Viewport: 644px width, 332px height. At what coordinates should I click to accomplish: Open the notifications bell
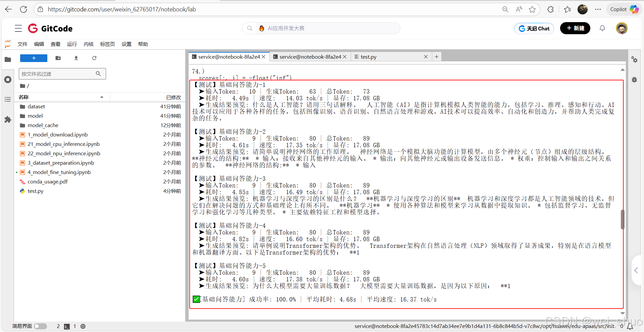[602, 28]
